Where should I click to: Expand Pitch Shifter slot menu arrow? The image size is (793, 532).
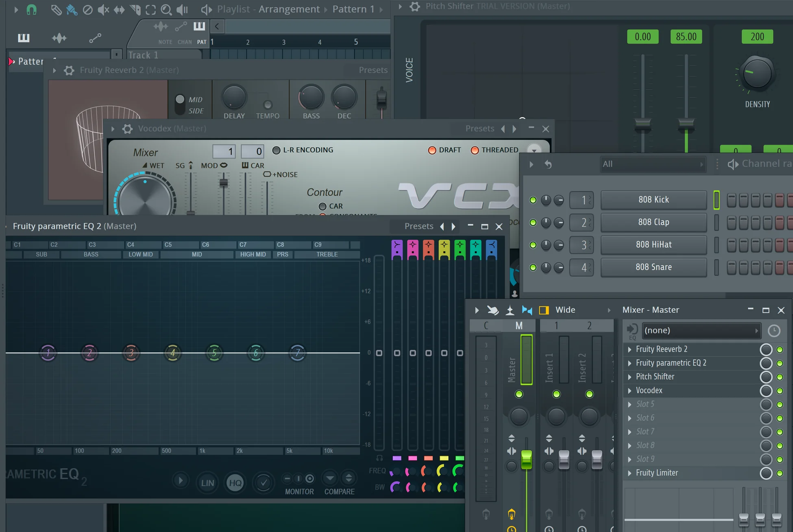click(x=630, y=377)
